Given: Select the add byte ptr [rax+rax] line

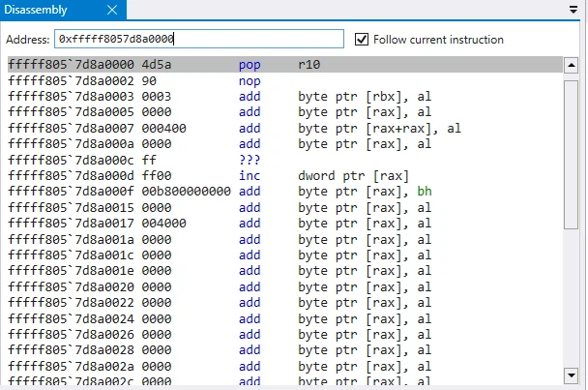Looking at the screenshot, I should click(285, 129).
